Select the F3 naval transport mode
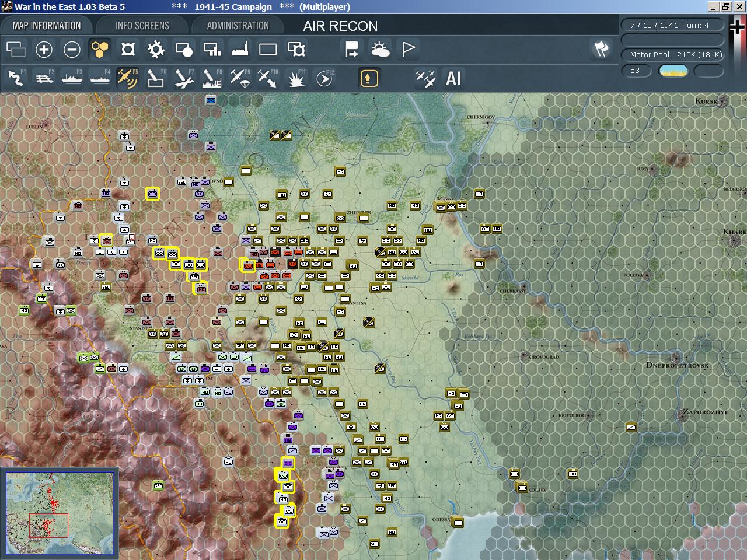The width and height of the screenshot is (747, 560). [72, 78]
